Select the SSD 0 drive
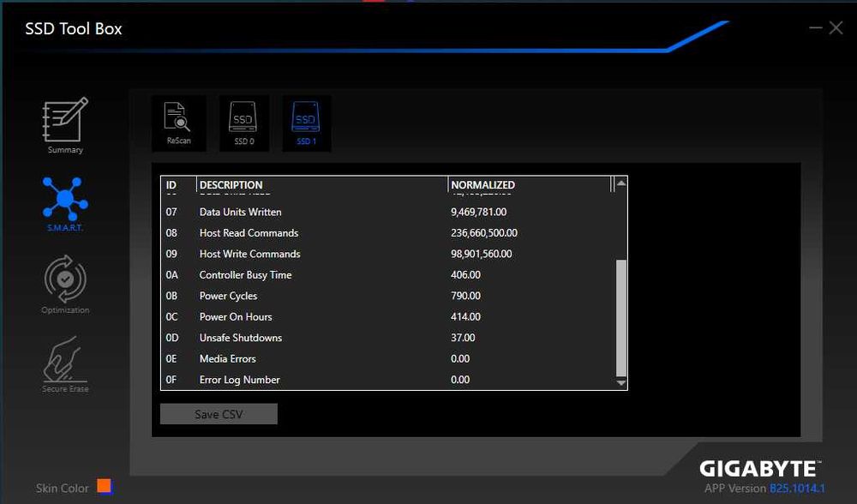857x504 pixels. tap(243, 123)
